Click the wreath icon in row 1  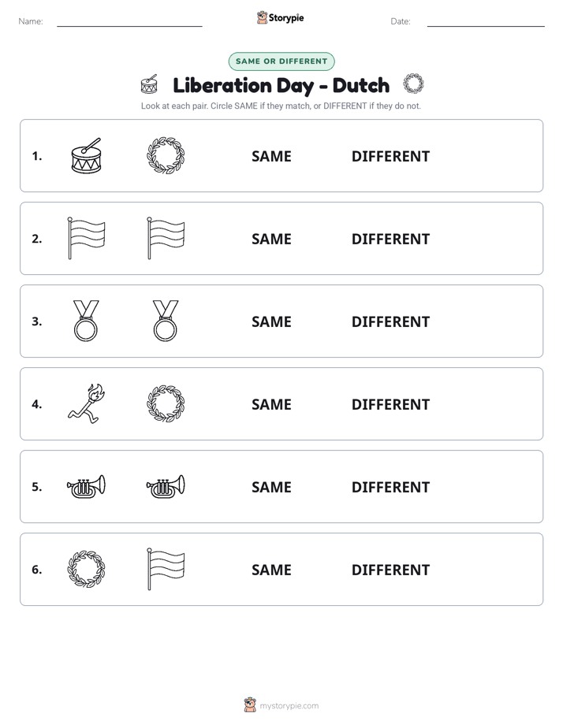point(166,155)
